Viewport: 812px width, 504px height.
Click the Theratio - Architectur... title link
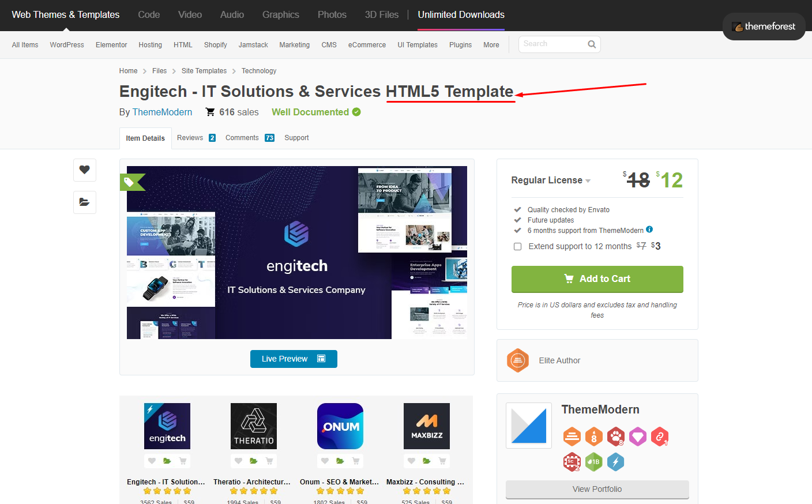click(x=252, y=482)
